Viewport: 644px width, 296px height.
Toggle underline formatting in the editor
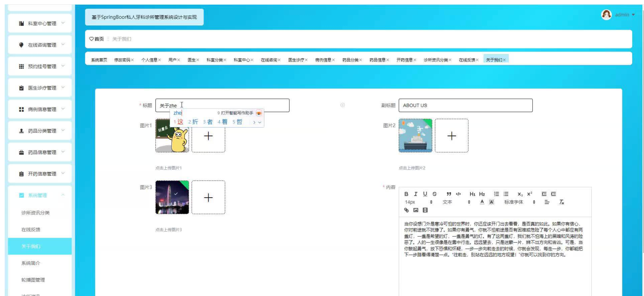tap(425, 194)
